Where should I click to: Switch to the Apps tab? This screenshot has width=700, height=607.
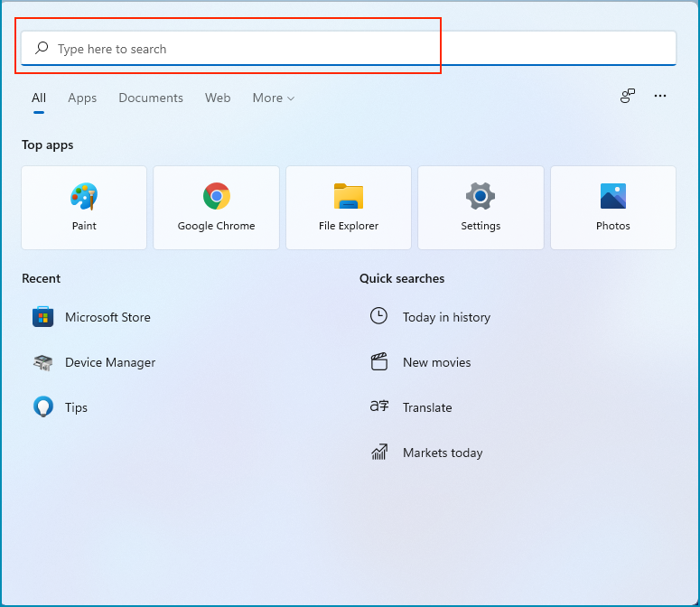pos(82,98)
